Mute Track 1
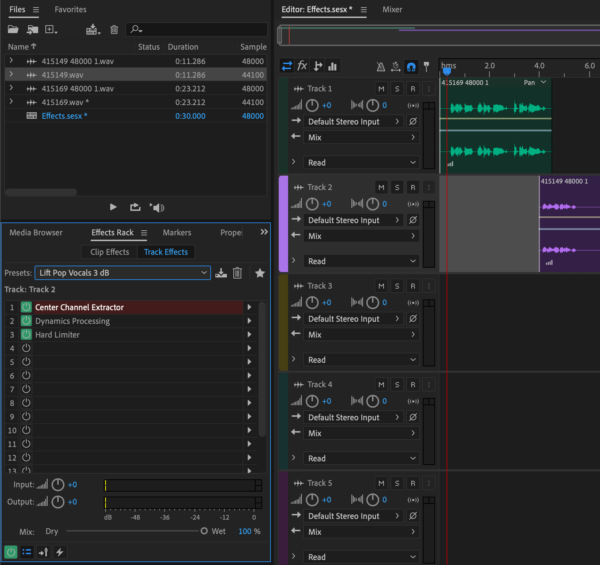600x565 pixels. tap(381, 89)
